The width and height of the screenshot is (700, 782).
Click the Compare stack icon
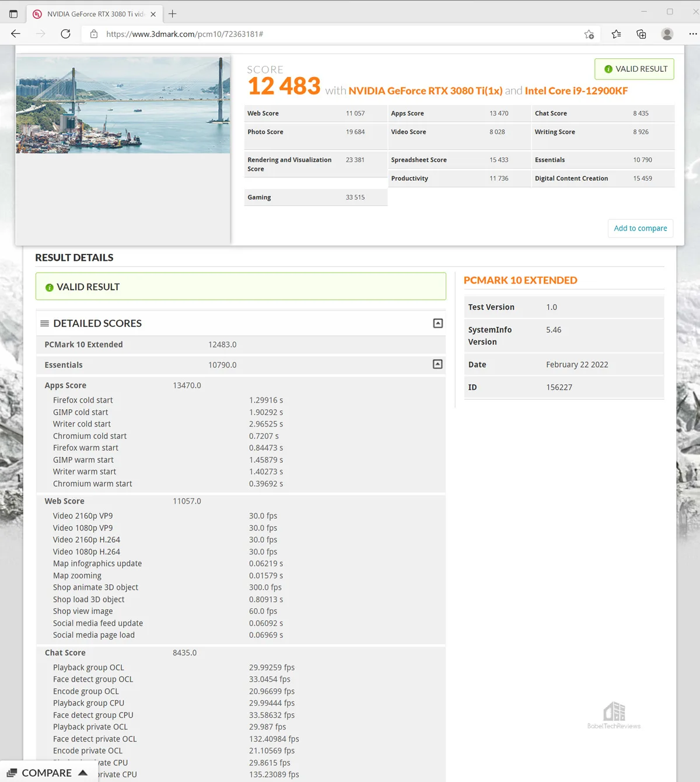(12, 773)
